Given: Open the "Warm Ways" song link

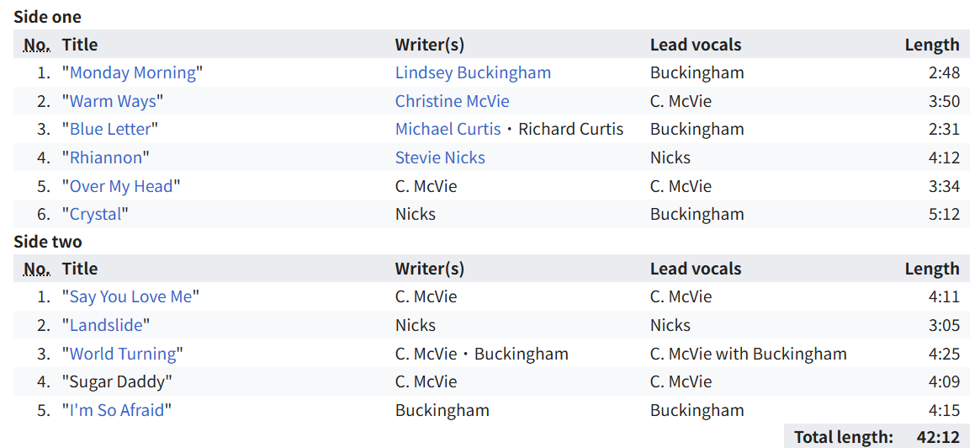Looking at the screenshot, I should [x=113, y=101].
